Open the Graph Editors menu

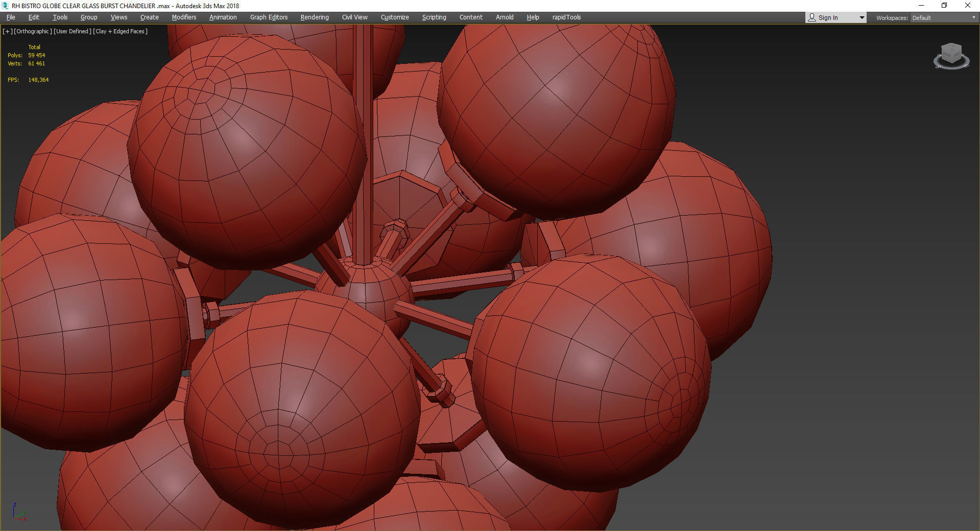point(269,17)
